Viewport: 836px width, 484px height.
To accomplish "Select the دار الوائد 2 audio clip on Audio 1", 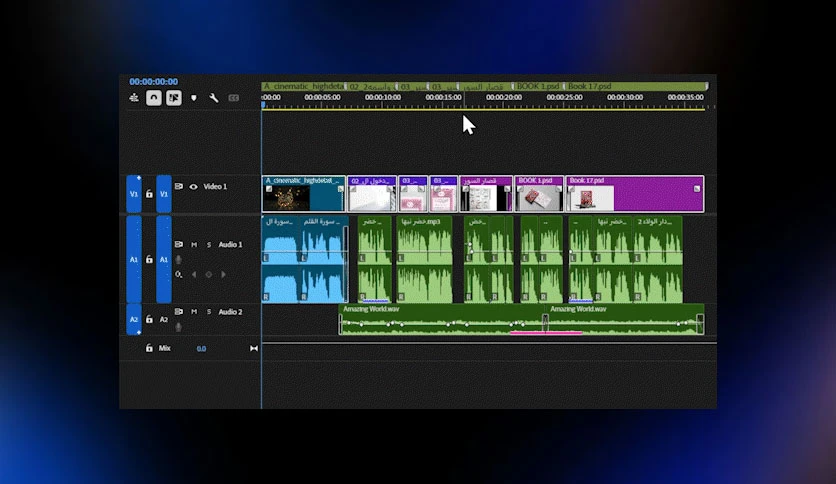I will [658, 260].
